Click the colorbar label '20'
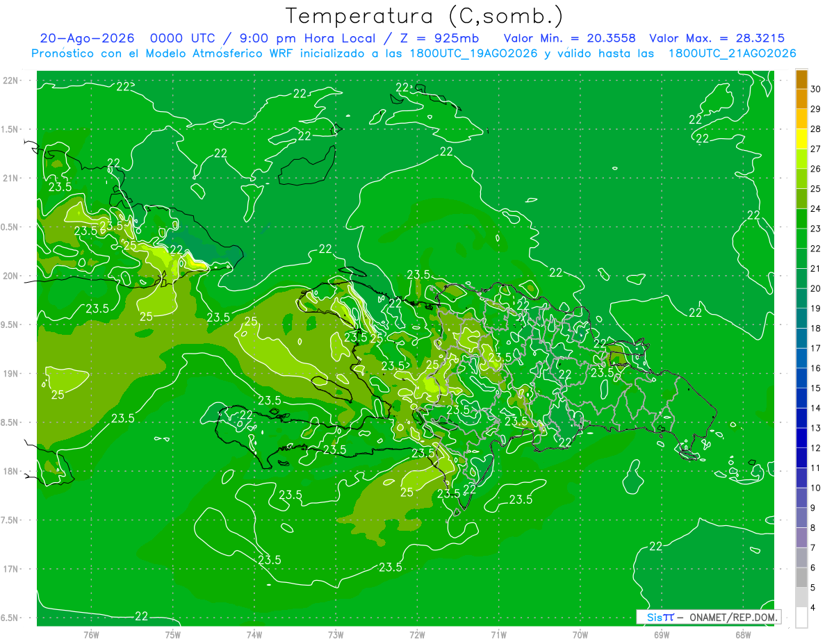The width and height of the screenshot is (834, 644). pyautogui.click(x=817, y=288)
